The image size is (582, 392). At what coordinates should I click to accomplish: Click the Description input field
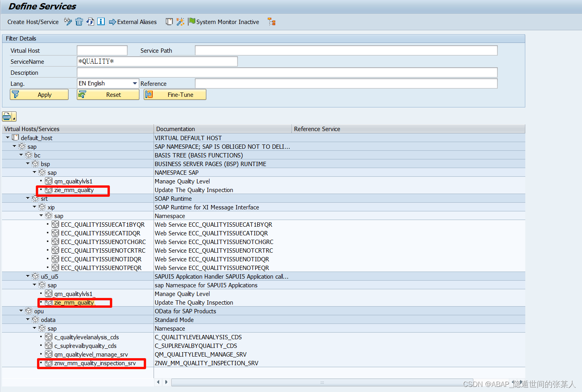tap(287, 72)
